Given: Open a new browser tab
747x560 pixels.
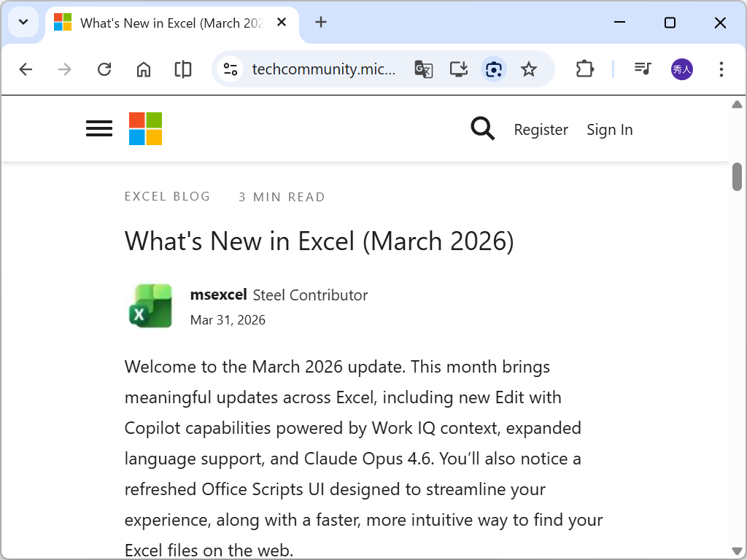Looking at the screenshot, I should point(321,22).
